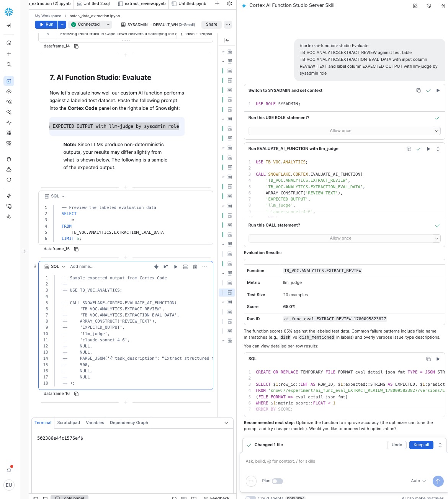Switch to the Untitled.ipynb tab
Screen dimensions: 448x499
189,3
